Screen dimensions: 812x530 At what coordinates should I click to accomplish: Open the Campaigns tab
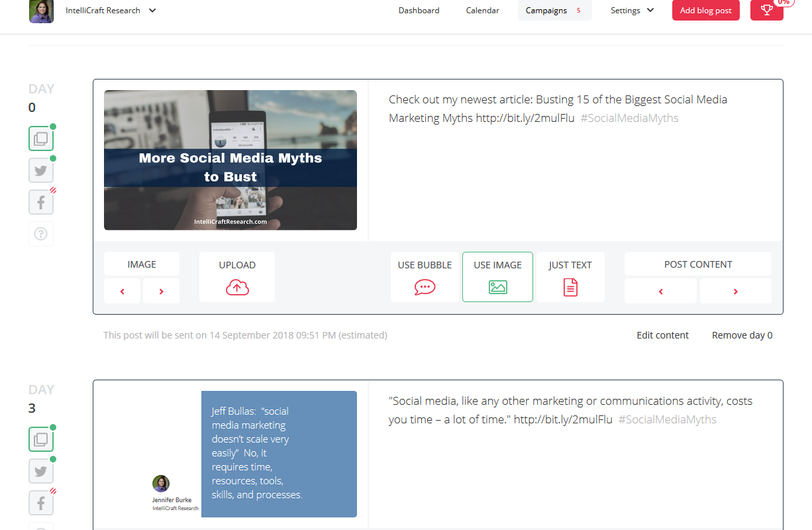coord(555,11)
